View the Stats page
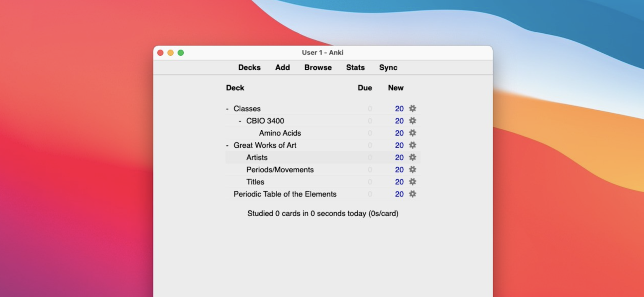 355,67
